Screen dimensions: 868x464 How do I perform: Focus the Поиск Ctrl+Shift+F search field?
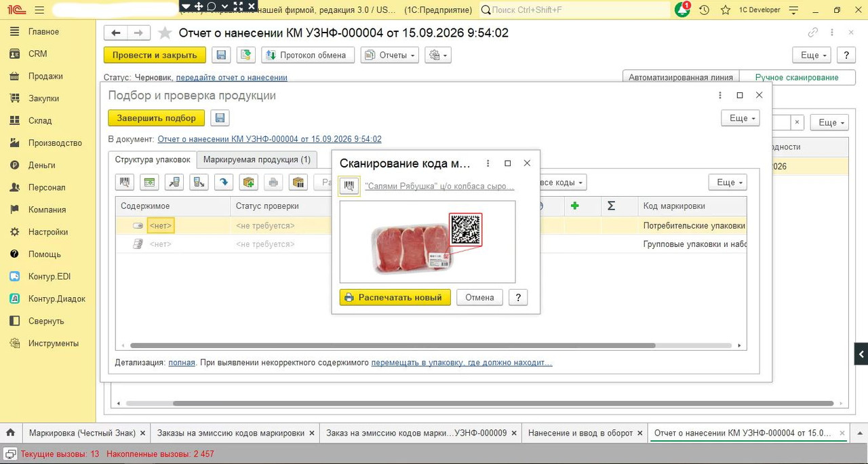point(575,10)
